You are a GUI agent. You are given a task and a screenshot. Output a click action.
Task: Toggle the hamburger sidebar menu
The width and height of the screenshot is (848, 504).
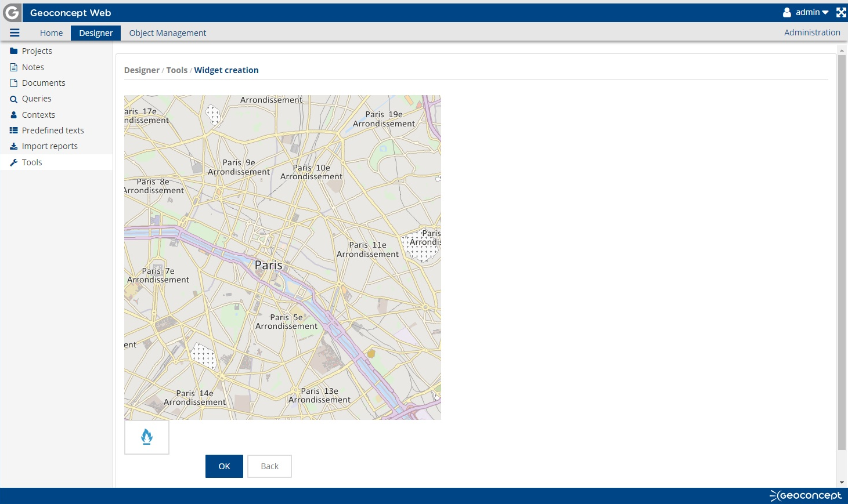15,33
